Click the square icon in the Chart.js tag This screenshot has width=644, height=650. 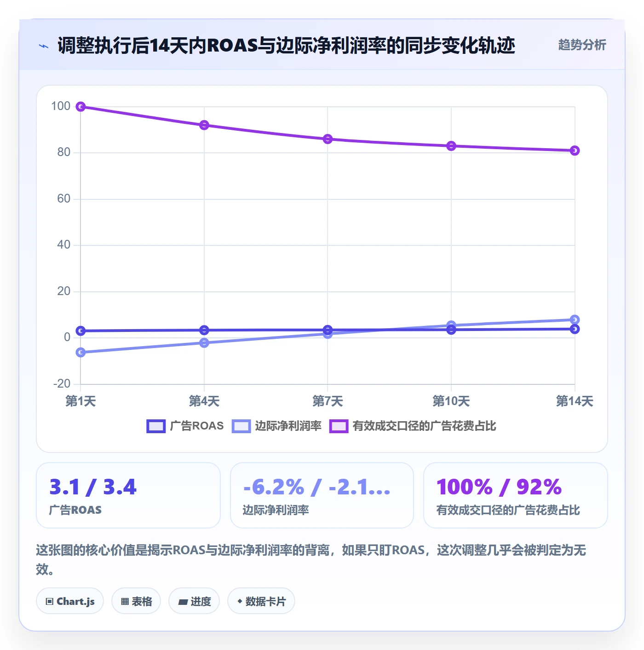50,601
